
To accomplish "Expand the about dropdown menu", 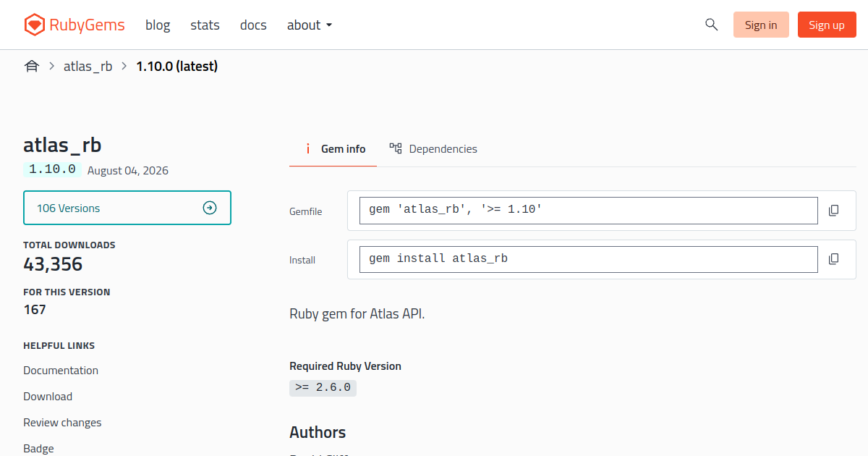I will pyautogui.click(x=310, y=25).
